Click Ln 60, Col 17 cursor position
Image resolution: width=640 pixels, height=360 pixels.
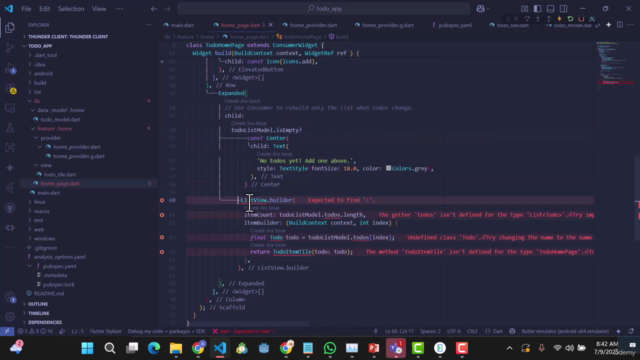tap(399, 331)
